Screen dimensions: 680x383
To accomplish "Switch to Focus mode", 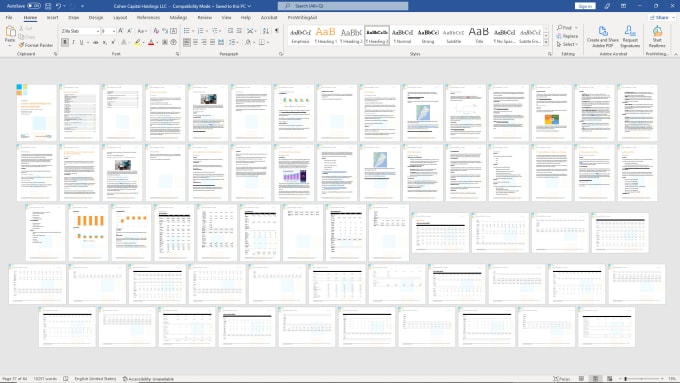I will pyautogui.click(x=561, y=379).
